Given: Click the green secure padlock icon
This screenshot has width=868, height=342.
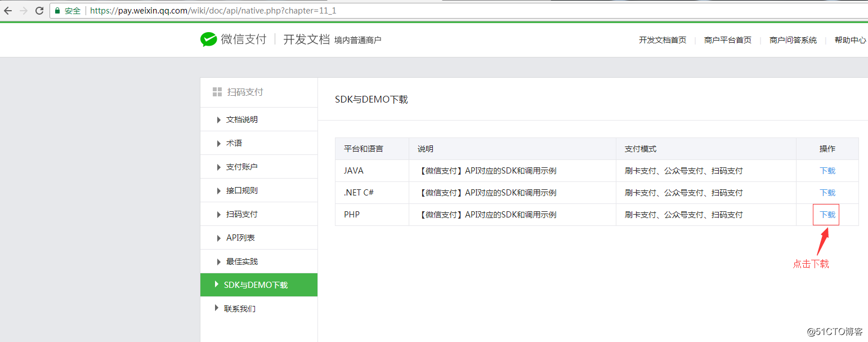Looking at the screenshot, I should coord(57,11).
